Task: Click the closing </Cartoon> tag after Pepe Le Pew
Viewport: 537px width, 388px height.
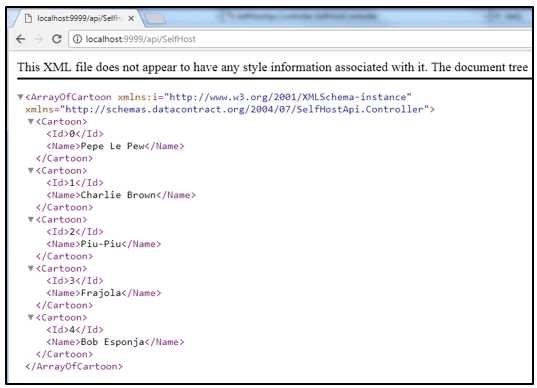Action: pyautogui.click(x=64, y=159)
